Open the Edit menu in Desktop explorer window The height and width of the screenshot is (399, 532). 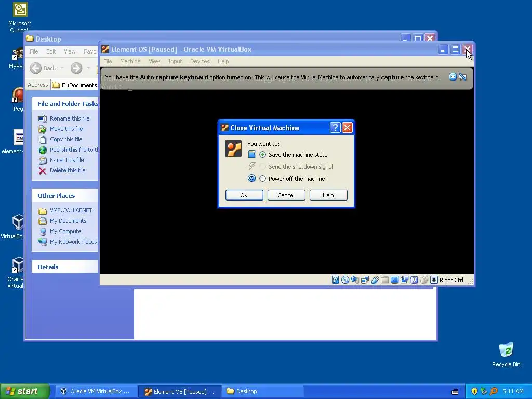coord(51,51)
